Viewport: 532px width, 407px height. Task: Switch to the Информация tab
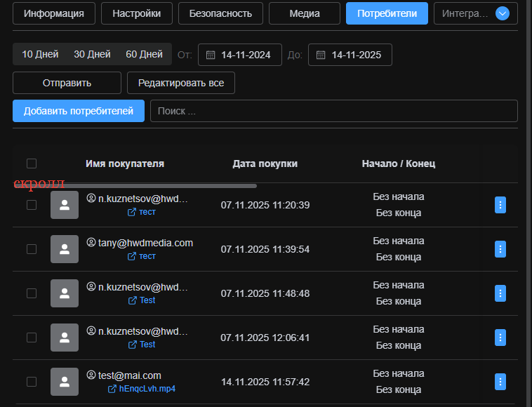click(x=54, y=13)
